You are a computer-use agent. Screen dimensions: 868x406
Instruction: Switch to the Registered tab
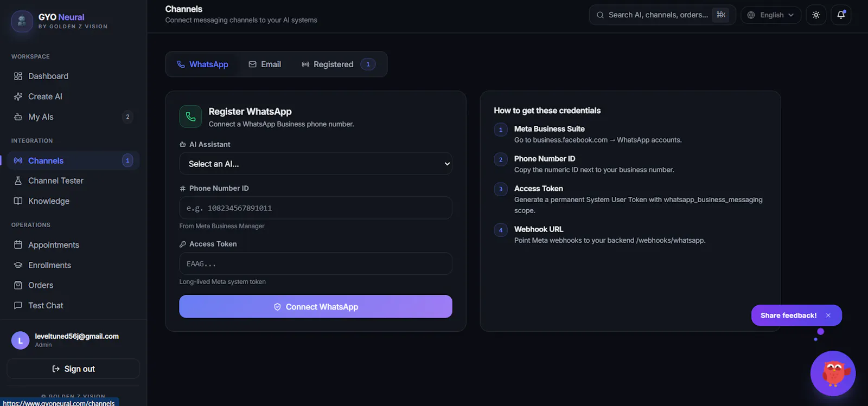point(338,65)
